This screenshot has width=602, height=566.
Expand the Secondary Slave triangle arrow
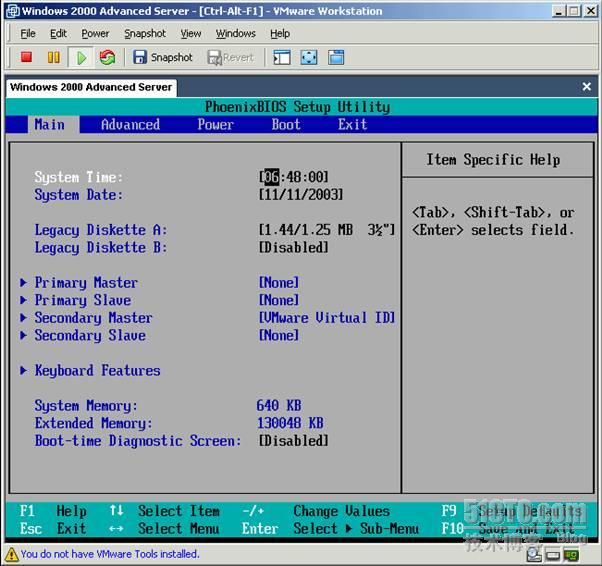[x=23, y=335]
